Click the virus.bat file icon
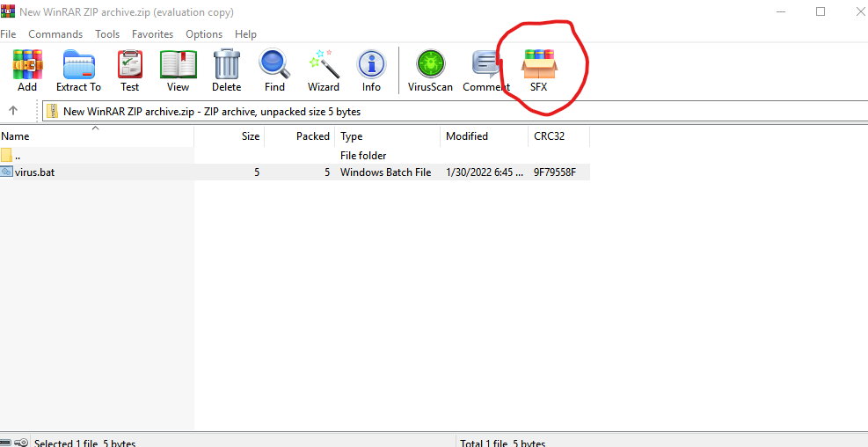 [x=7, y=172]
